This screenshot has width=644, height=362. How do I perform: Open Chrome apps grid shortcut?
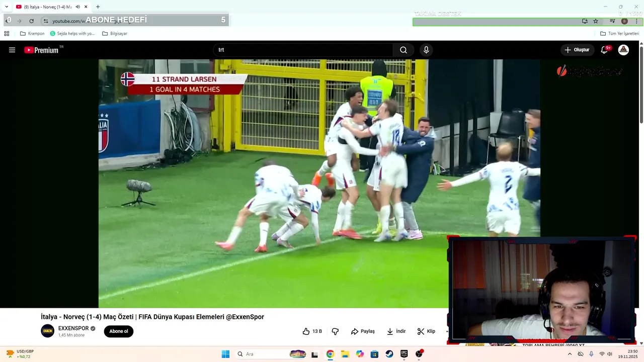[x=7, y=34]
